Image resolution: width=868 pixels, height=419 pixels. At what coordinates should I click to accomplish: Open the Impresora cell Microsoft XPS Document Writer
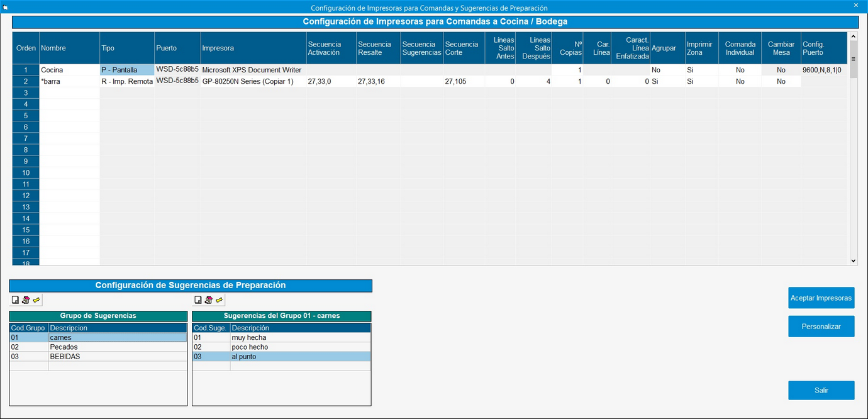coord(252,70)
